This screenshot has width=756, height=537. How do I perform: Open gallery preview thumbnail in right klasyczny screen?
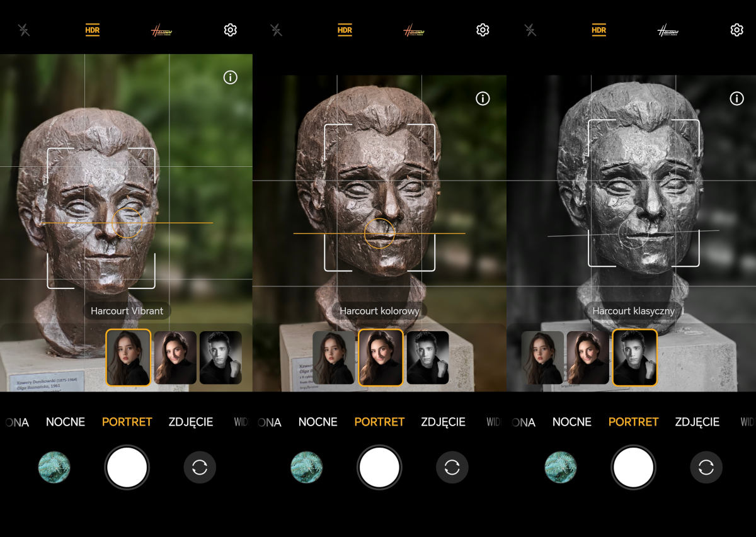[x=561, y=468]
